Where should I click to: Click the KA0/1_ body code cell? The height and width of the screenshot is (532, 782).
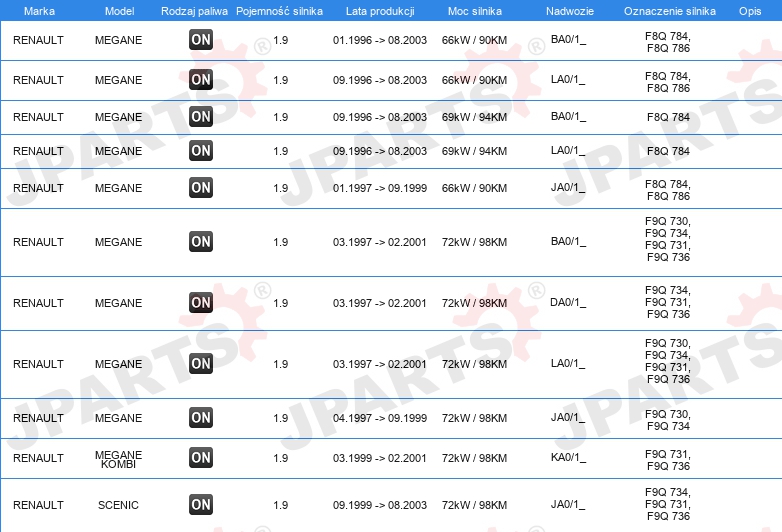(x=568, y=458)
